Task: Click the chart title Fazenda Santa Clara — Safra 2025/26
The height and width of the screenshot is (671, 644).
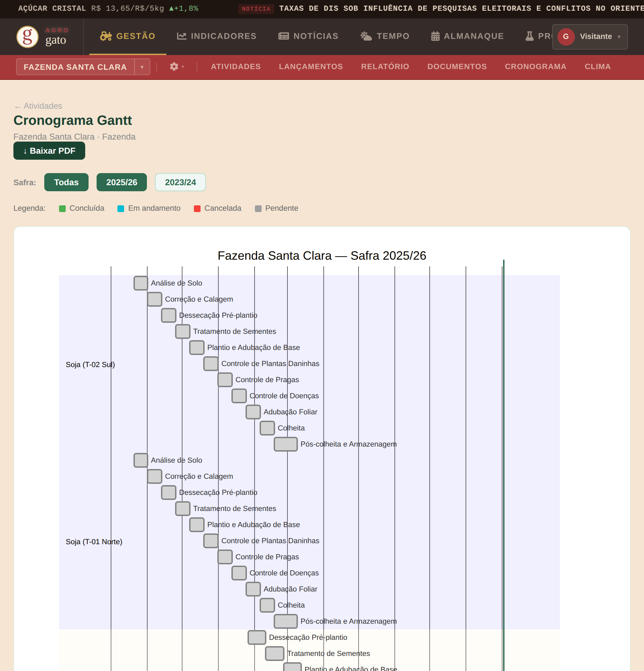Action: pos(322,256)
